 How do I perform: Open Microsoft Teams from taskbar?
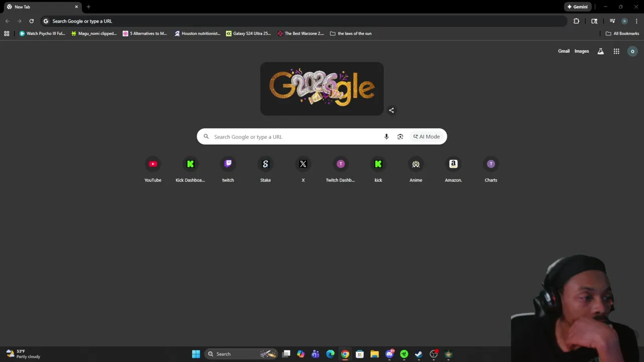coord(315,354)
